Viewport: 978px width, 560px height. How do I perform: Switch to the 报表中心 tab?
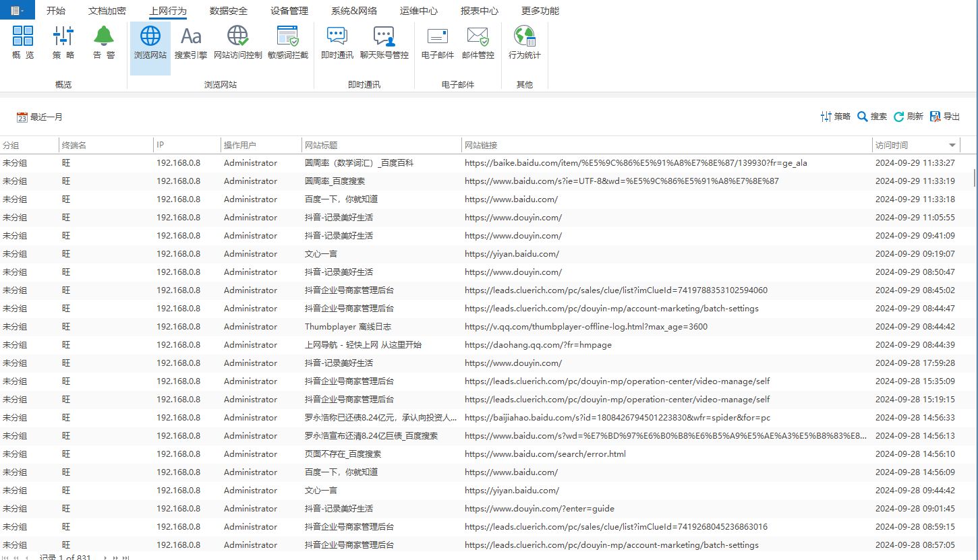[480, 11]
